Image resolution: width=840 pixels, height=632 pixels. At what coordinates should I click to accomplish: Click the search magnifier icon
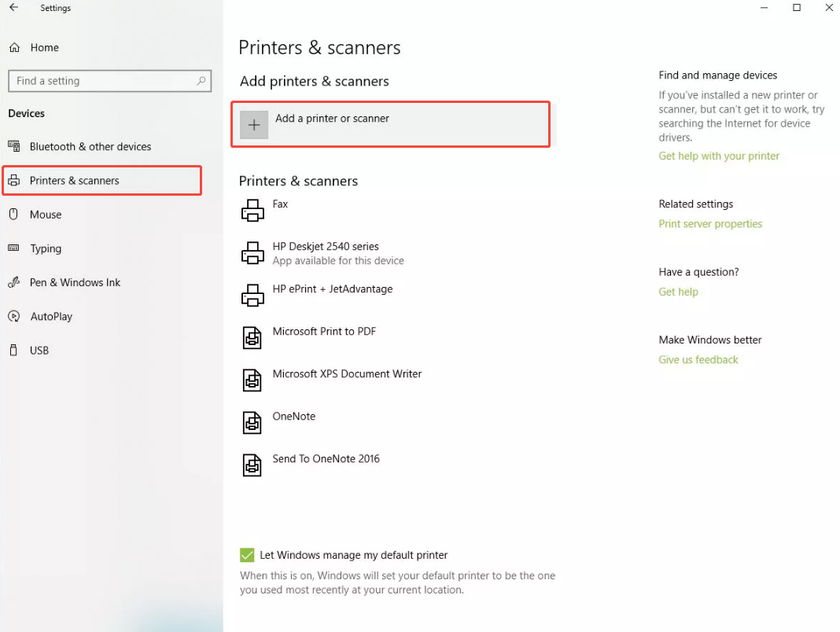click(x=201, y=81)
